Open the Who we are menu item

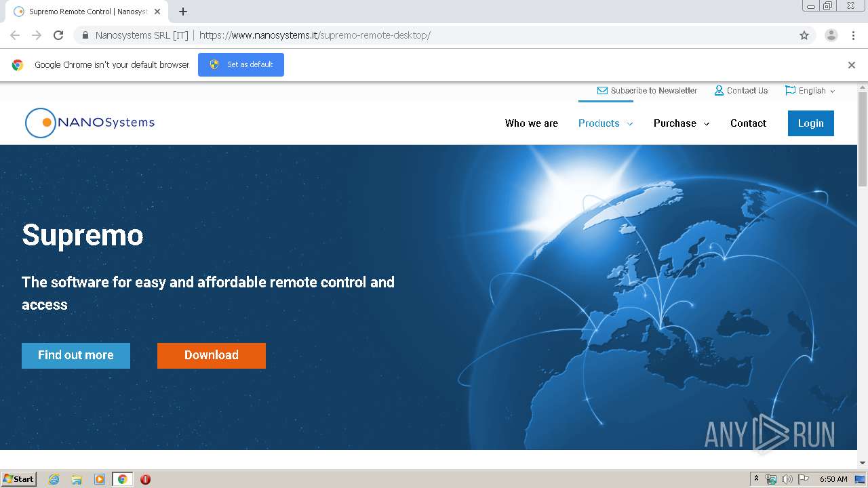pyautogui.click(x=532, y=123)
